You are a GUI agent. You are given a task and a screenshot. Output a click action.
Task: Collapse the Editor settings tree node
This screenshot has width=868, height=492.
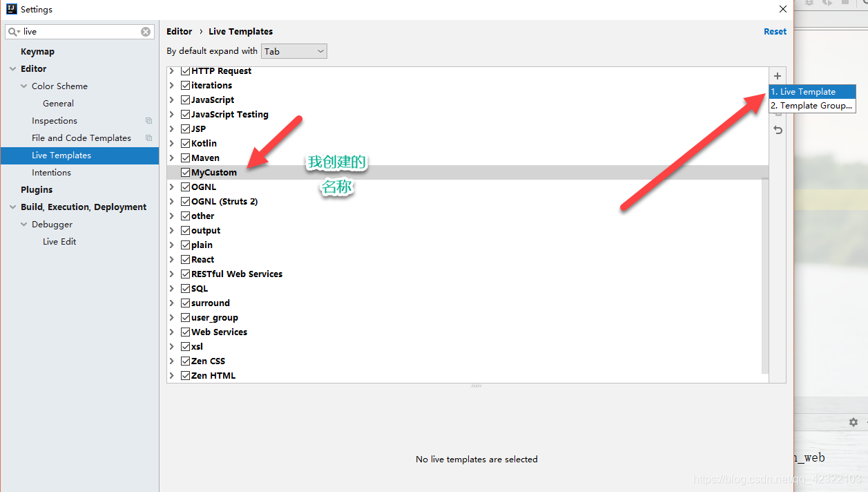point(13,69)
